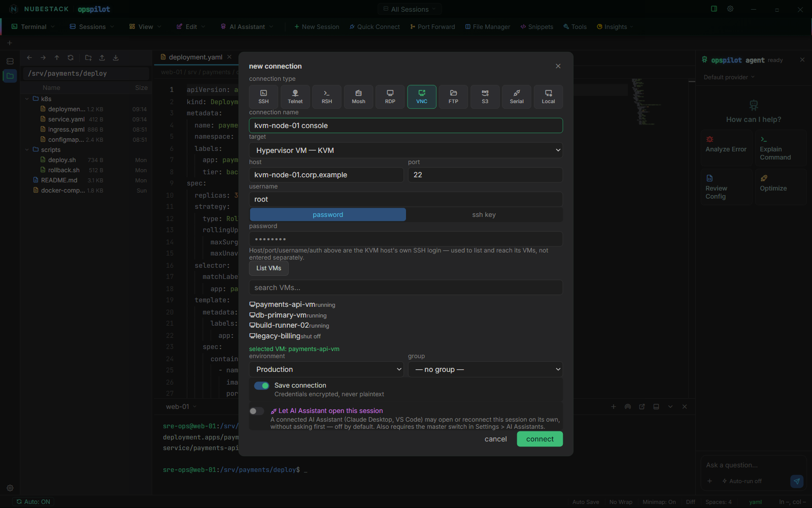This screenshot has height=508, width=812.
Task: Open the Edit menu
Action: point(191,27)
